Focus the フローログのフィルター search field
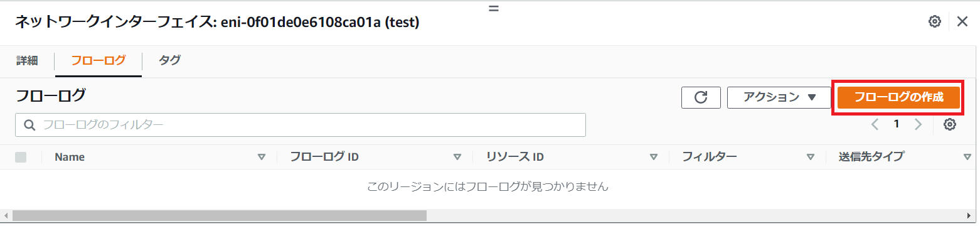The width and height of the screenshot is (980, 226). tap(301, 125)
